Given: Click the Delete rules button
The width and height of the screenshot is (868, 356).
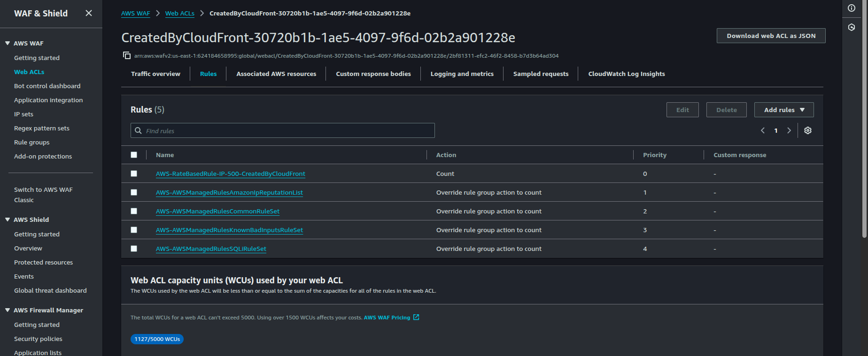Looking at the screenshot, I should click(x=727, y=110).
